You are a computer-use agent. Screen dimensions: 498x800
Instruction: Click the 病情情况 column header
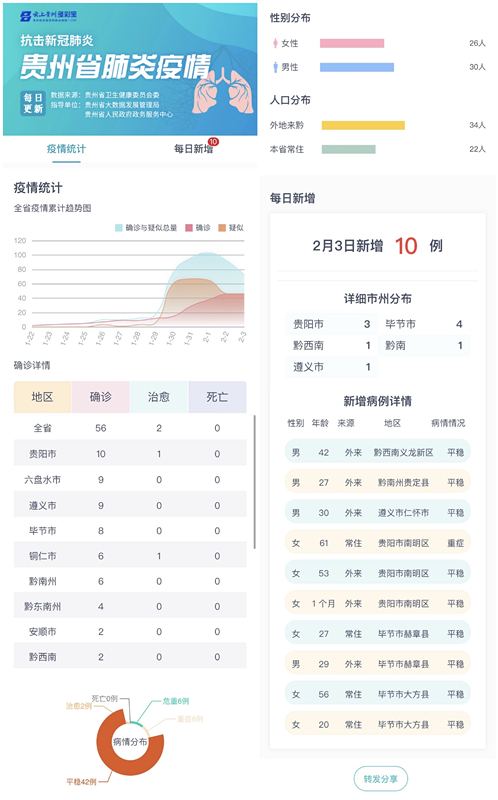(x=448, y=423)
